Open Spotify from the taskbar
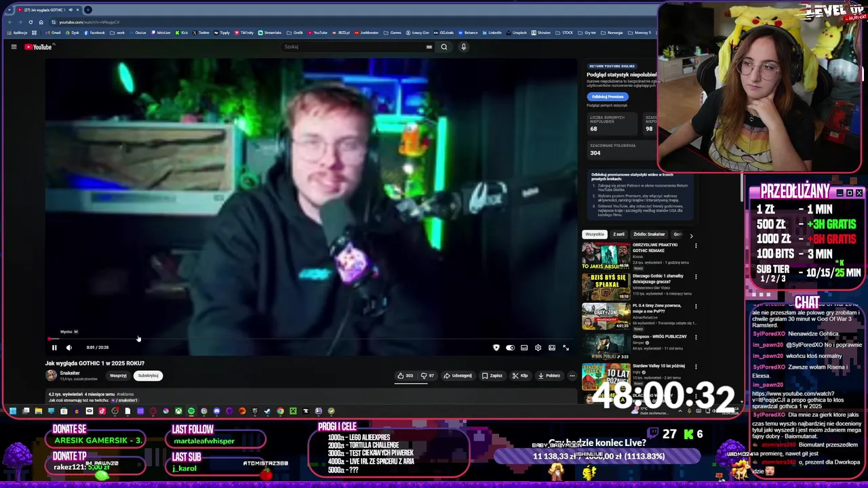Screen dimensions: 868x488 [x=191, y=411]
